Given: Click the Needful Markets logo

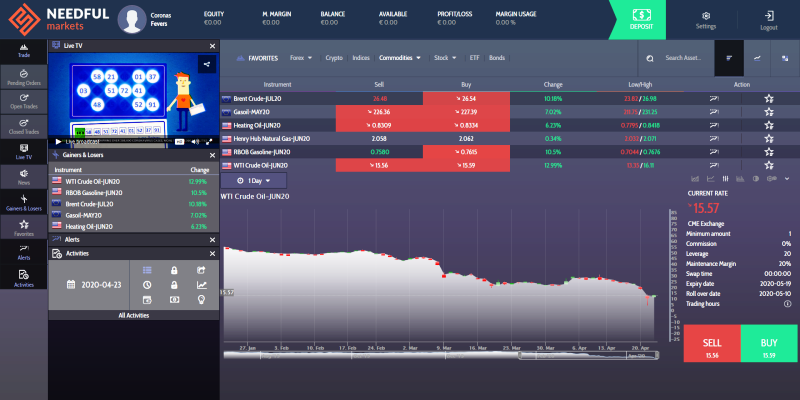Looking at the screenshot, I should click(x=59, y=19).
